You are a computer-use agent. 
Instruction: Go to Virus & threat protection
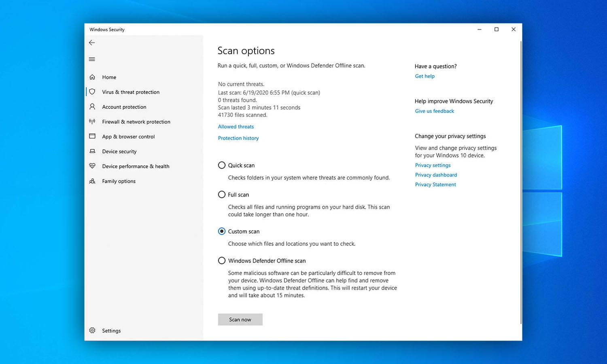tap(131, 92)
